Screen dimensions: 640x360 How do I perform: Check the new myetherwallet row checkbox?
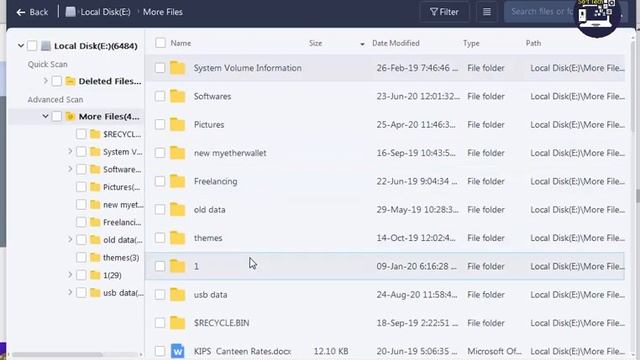160,153
